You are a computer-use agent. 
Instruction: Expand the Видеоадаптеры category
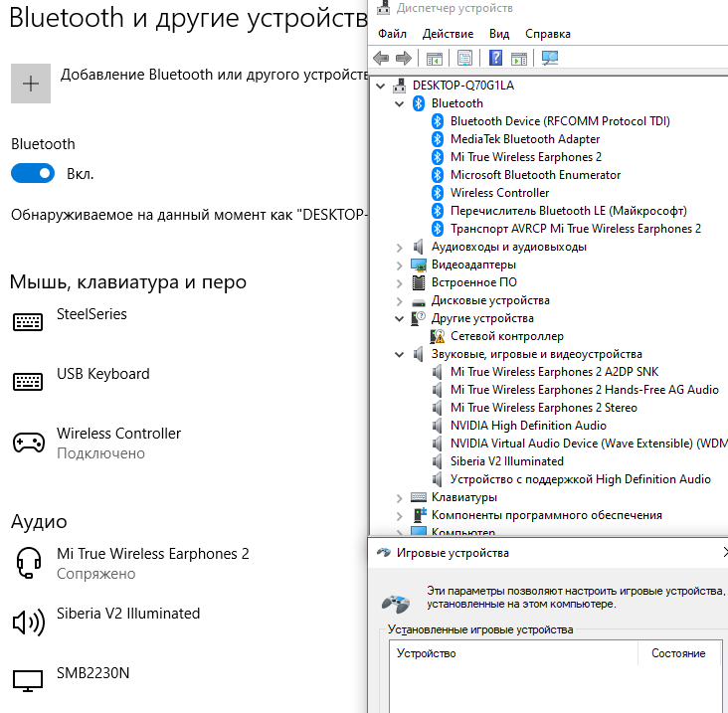[x=399, y=266]
